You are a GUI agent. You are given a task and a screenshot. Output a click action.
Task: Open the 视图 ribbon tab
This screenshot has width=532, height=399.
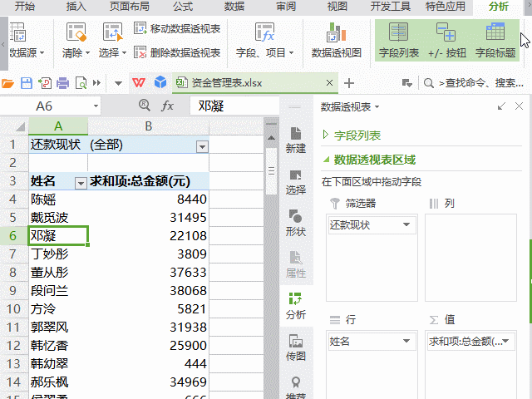coord(337,7)
